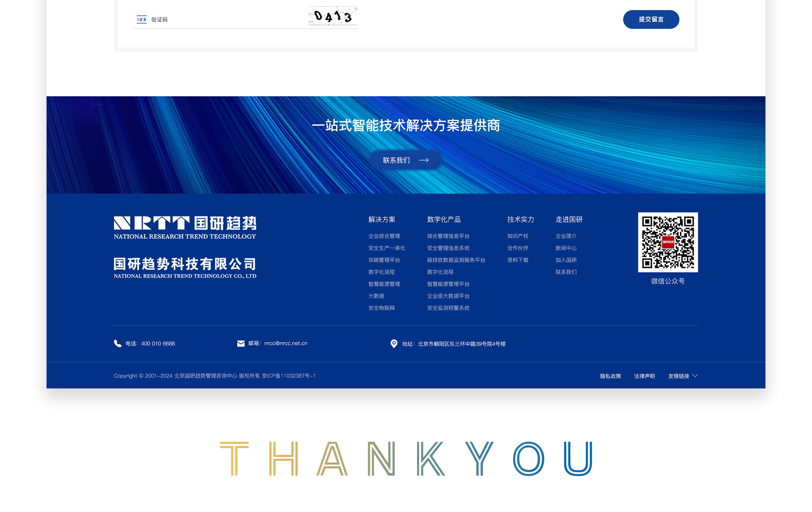This screenshot has height=512, width=812.
Task: Go to 双碳管理平台 link
Action: pyautogui.click(x=384, y=260)
